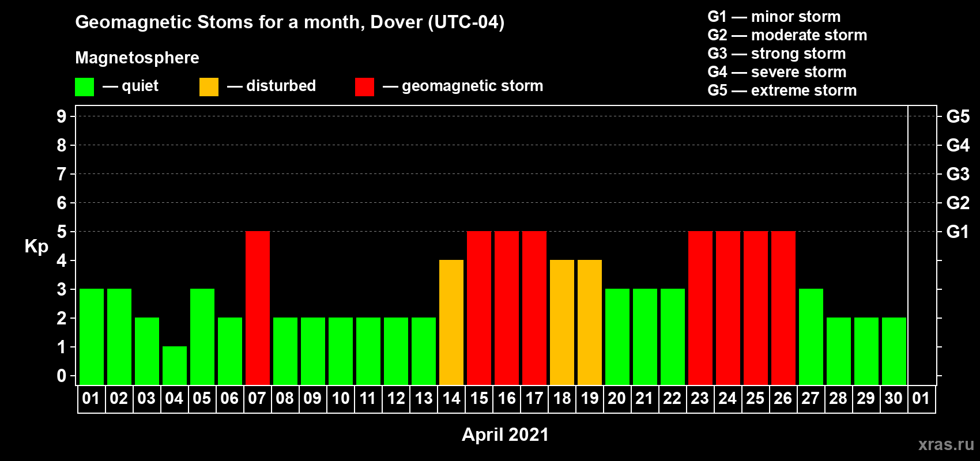Click the green quiet legend swatch
980x461 pixels.
[84, 87]
